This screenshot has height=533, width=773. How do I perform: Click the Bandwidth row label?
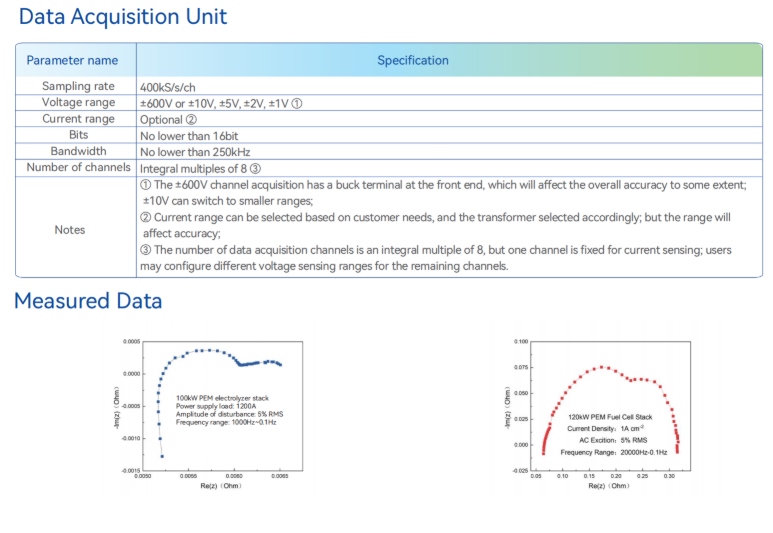point(78,151)
